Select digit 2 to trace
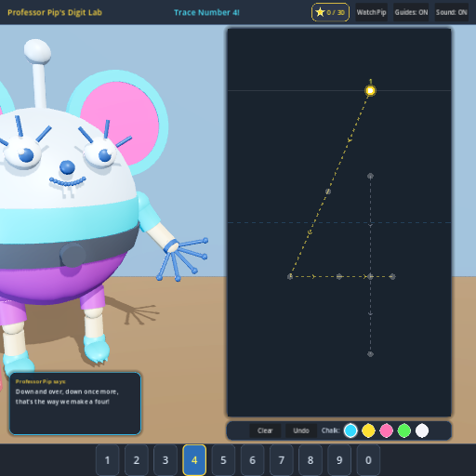Viewport: 476px width, 476px height. click(137, 460)
